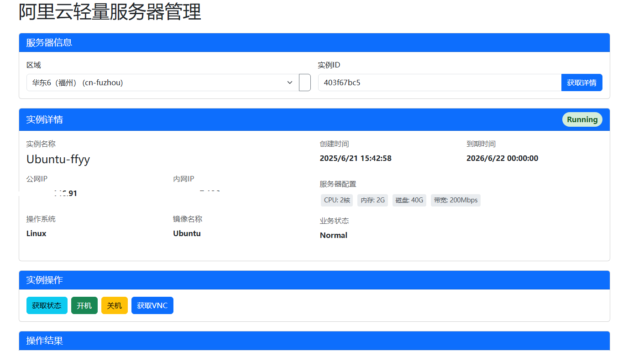The image size is (644, 351).
Task: Click the expiry time 2026/6/22 00:00:00
Action: pyautogui.click(x=502, y=158)
